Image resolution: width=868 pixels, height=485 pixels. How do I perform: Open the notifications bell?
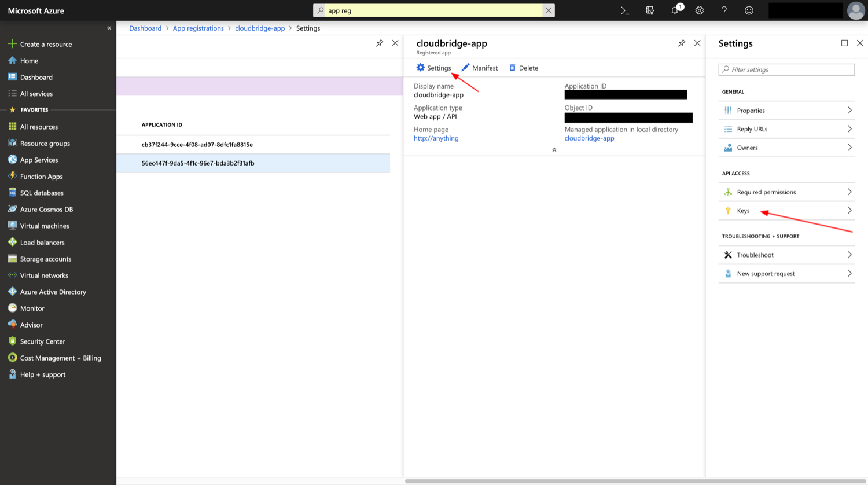pyautogui.click(x=675, y=10)
